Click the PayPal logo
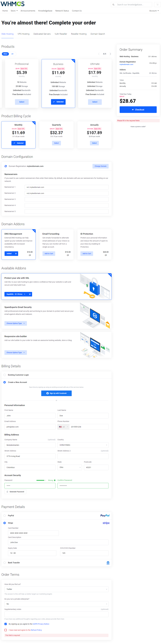This screenshot has width=161, height=644. pyautogui.click(x=105, y=515)
